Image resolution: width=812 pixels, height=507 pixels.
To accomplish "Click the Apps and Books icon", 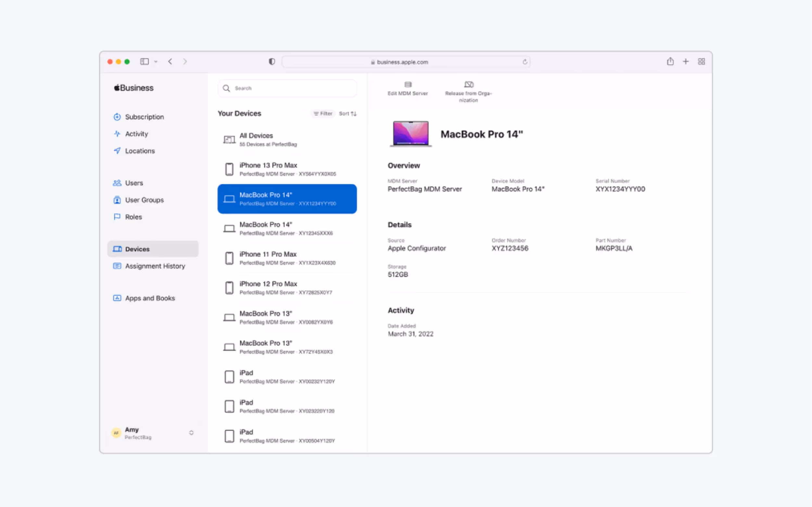I will (x=117, y=298).
